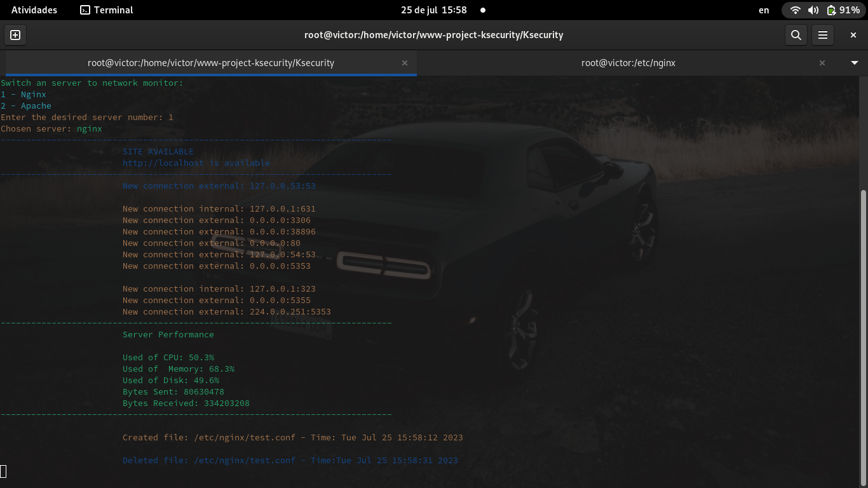Click 'Enter the desired server number: 1' line
Image resolution: width=868 pixels, height=488 pixels.
[x=87, y=118]
